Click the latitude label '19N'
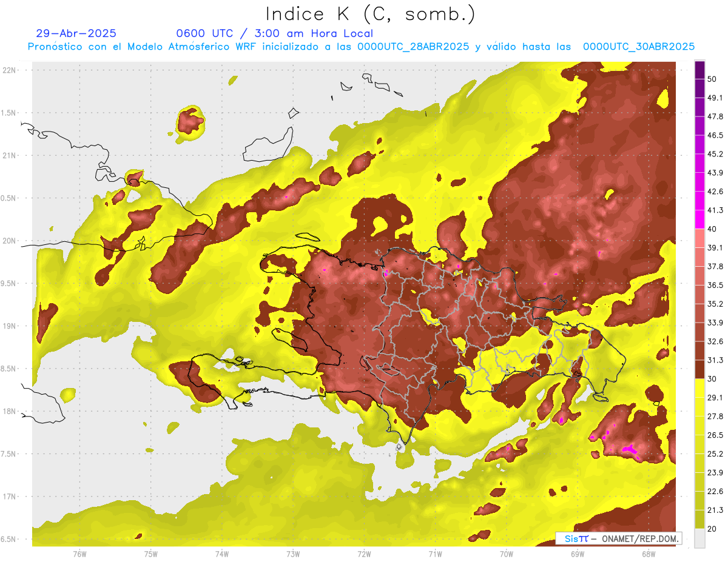This screenshot has width=728, height=562. (10, 326)
